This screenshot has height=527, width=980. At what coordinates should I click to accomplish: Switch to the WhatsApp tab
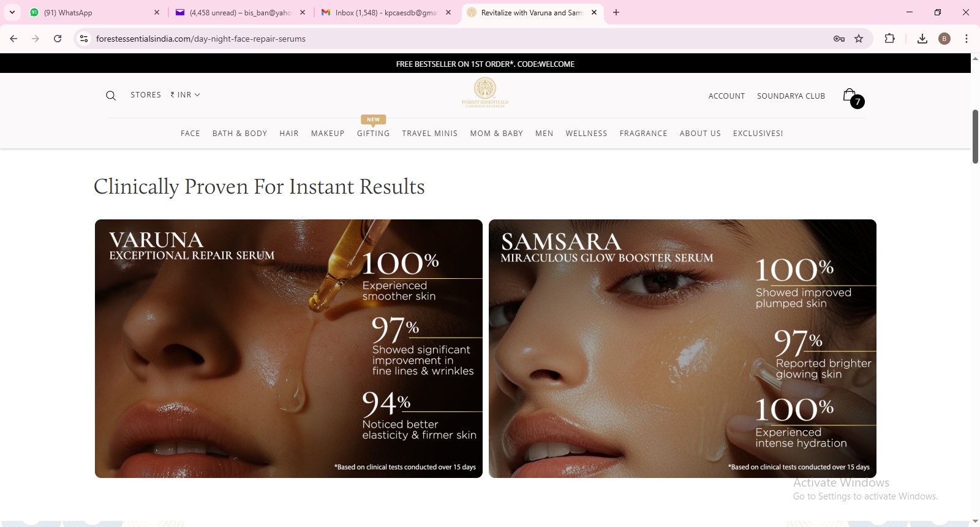[92, 12]
